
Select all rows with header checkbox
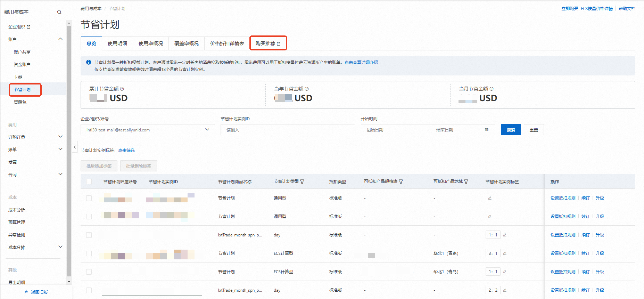89,181
